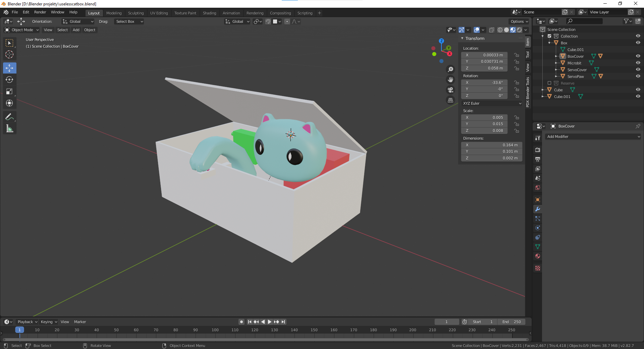The image size is (644, 349).
Task: Toggle visibility of Cube.001 at root
Action: pyautogui.click(x=638, y=96)
